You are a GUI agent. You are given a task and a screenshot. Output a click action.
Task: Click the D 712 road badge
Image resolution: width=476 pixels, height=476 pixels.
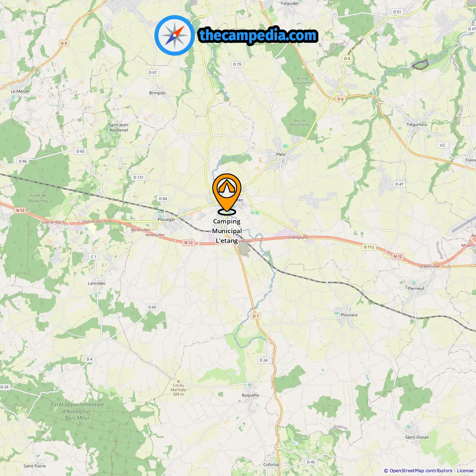click(369, 247)
